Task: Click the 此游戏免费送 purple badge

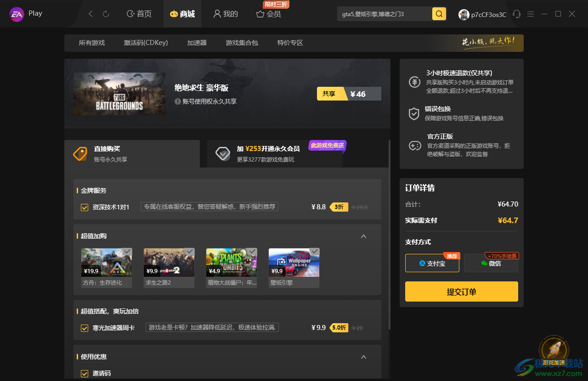Action: click(327, 145)
